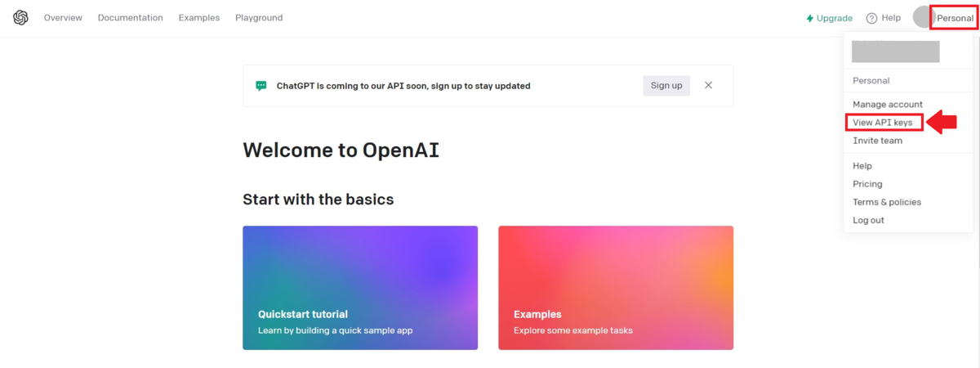980x368 pixels.
Task: Click the Upgrade lightning bolt icon
Action: pyautogui.click(x=809, y=18)
